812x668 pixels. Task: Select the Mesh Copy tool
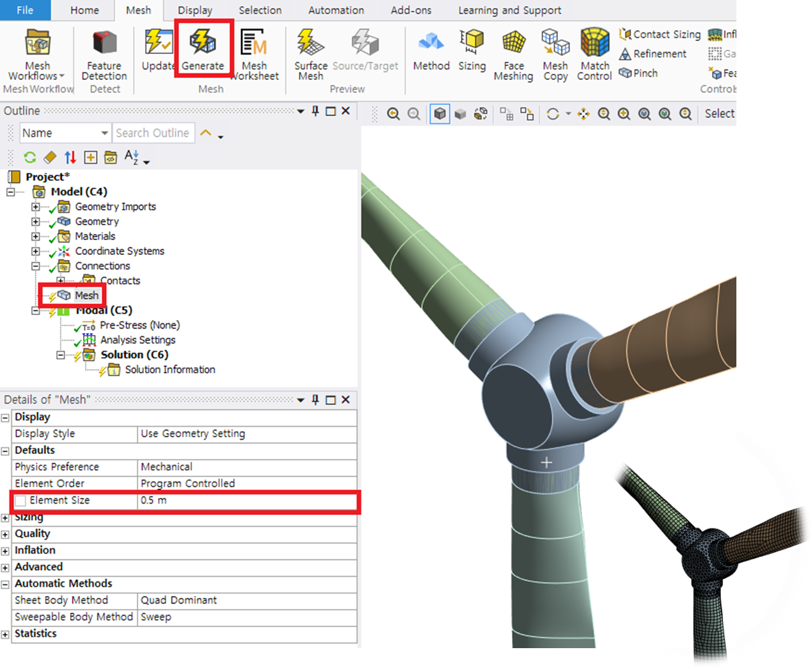(555, 43)
